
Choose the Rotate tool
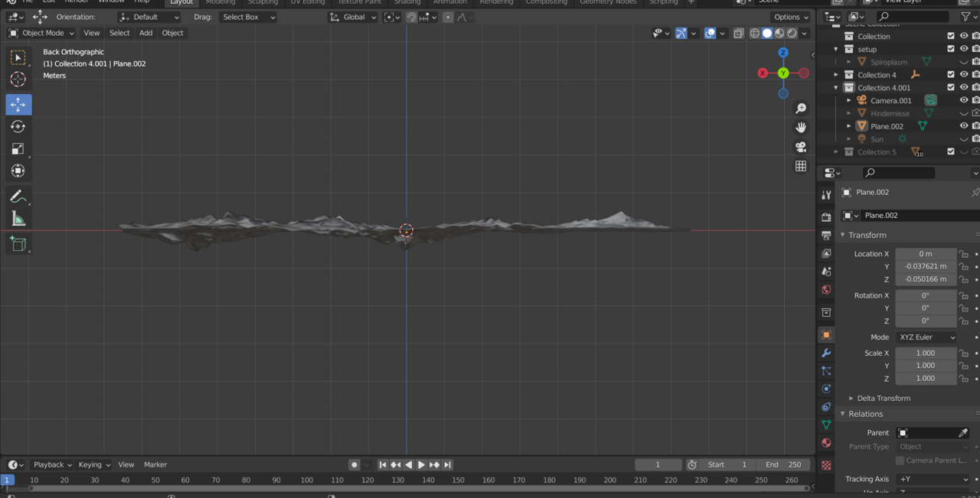[x=18, y=126]
